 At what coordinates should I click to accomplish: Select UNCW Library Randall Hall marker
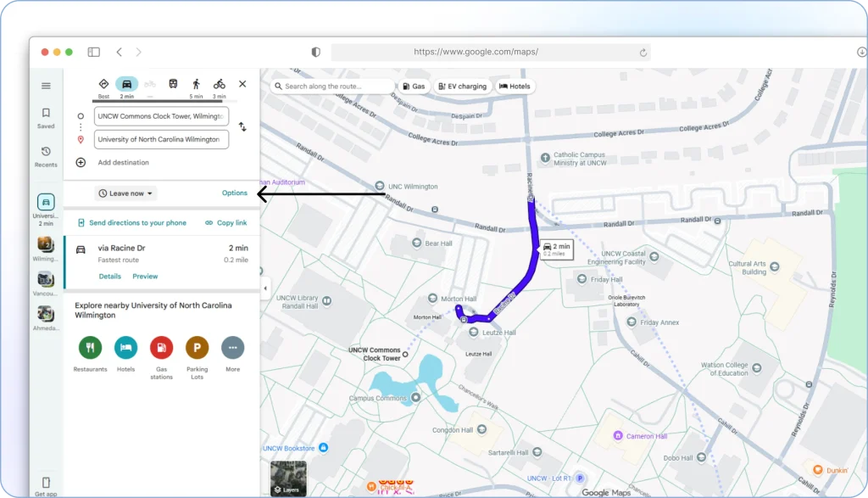[x=327, y=301]
